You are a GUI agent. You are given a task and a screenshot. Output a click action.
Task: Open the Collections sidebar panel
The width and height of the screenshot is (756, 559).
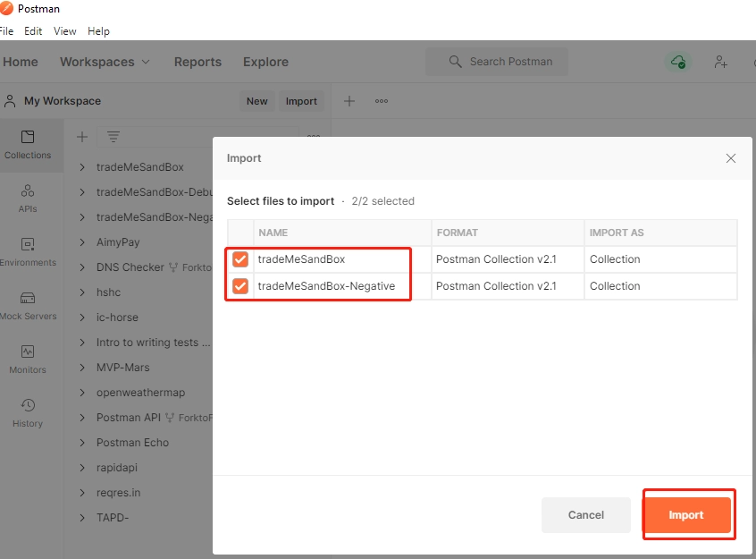(x=28, y=145)
